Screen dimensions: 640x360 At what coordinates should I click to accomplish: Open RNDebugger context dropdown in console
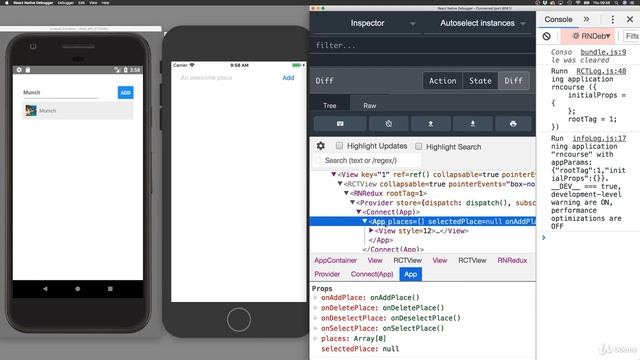(x=588, y=36)
